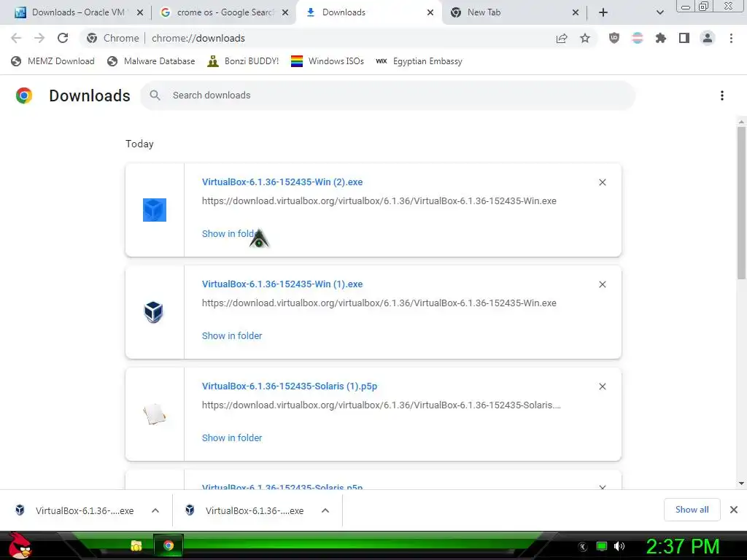747x560 pixels.
Task: Show Win (1).exe in folder
Action: coord(232,335)
